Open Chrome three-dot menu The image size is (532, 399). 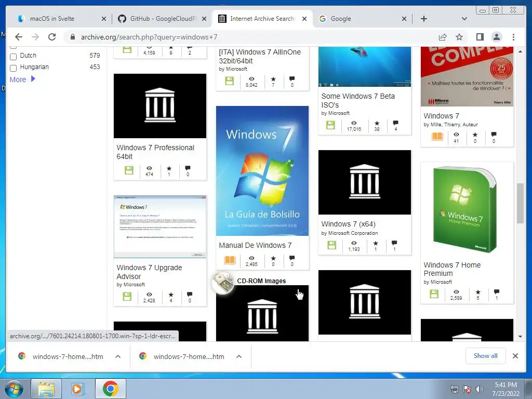[513, 37]
